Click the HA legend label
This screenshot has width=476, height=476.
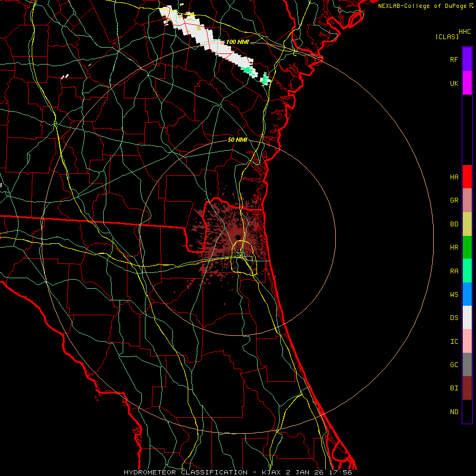point(454,177)
